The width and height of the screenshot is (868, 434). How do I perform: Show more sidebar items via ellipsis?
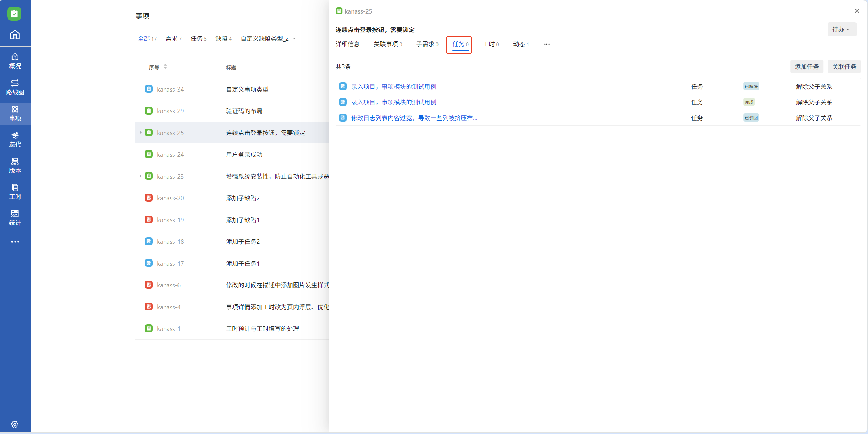15,242
